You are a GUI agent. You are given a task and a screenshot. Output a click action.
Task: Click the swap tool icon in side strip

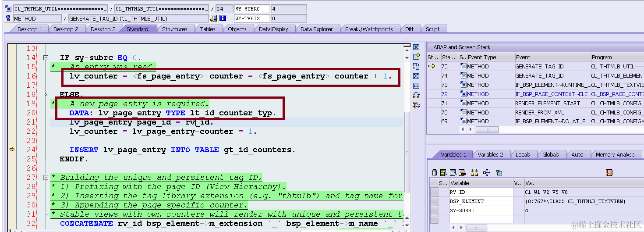(416, 66)
